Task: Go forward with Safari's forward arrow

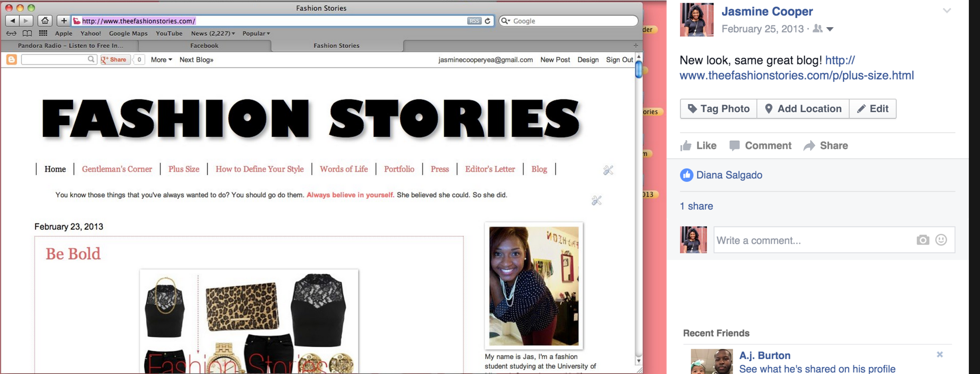Action: click(26, 21)
